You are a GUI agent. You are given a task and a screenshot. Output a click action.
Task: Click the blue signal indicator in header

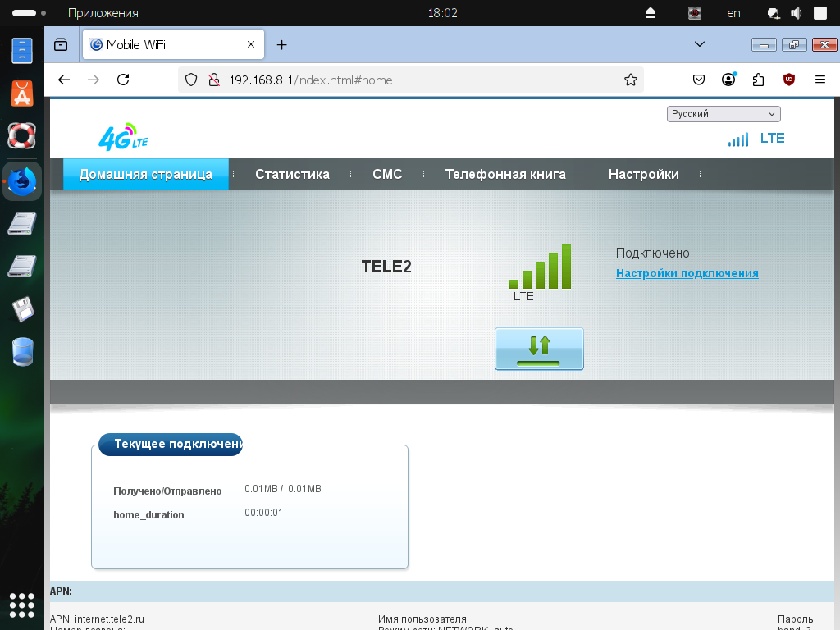point(737,139)
